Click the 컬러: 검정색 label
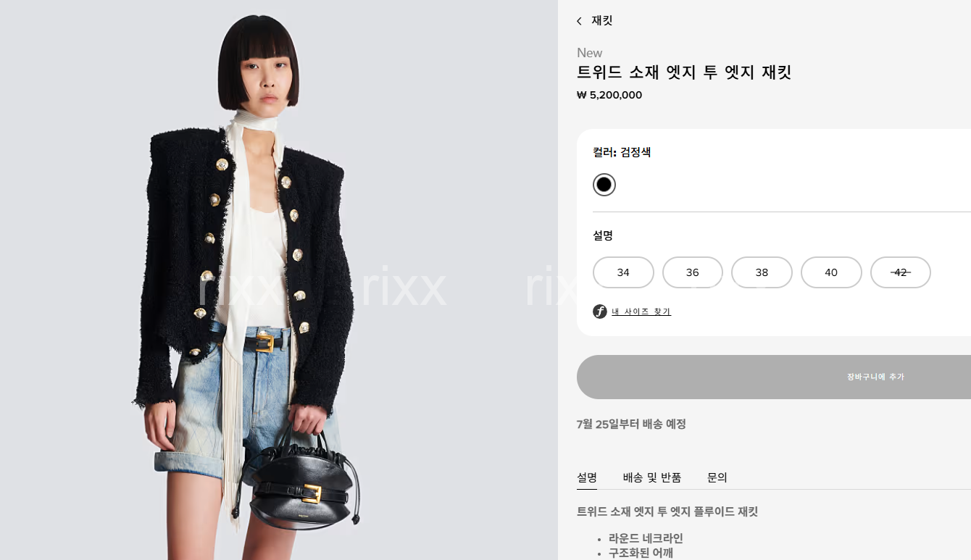971x560 pixels. pos(622,152)
